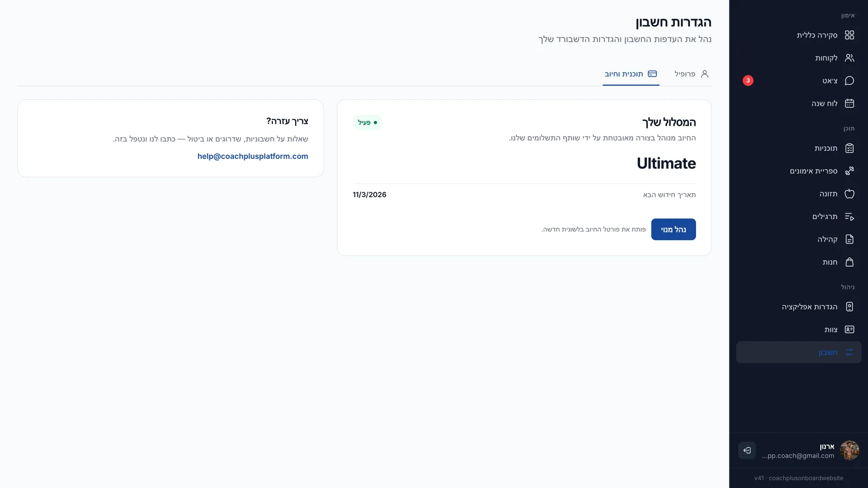Screen dimensions: 868x488
Task: Click the המסלול שלך heading
Action: 669,122
